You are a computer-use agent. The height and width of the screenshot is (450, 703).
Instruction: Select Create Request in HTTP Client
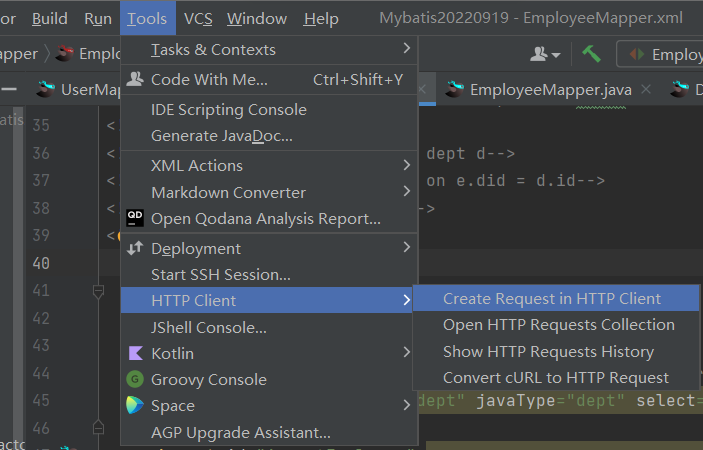(x=552, y=298)
